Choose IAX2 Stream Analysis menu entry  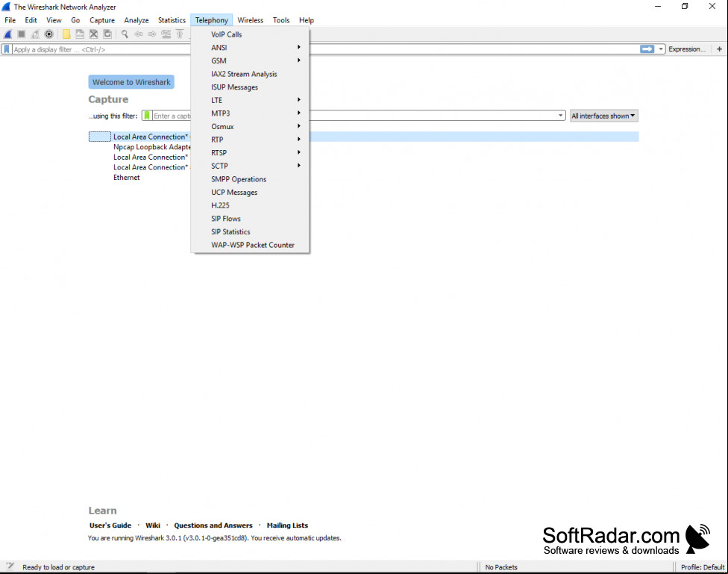pos(251,74)
